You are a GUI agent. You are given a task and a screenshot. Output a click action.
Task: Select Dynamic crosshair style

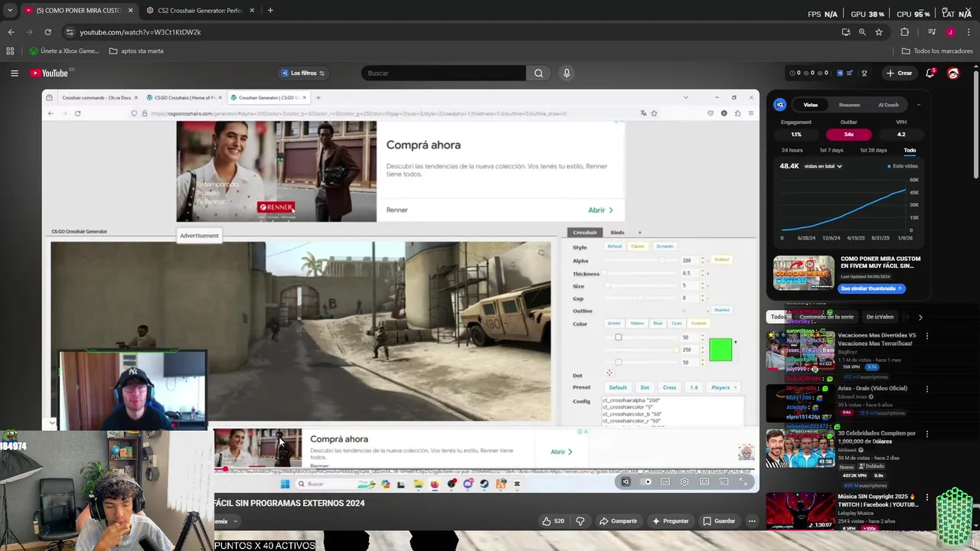coord(665,246)
